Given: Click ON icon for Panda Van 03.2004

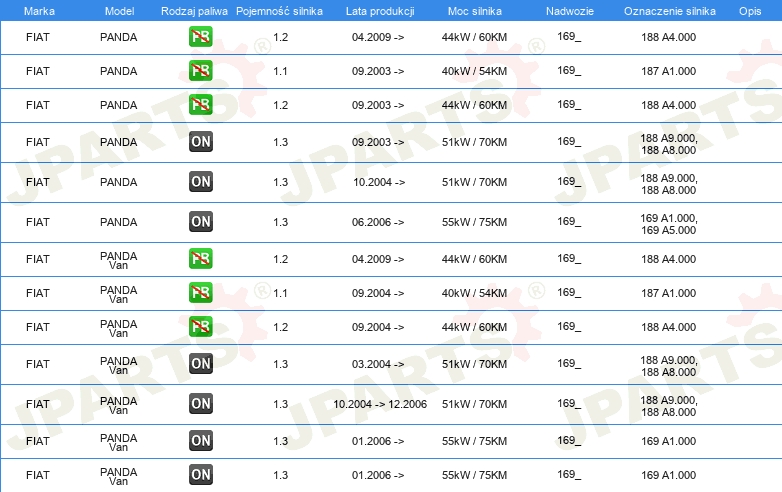Looking at the screenshot, I should (x=200, y=364).
